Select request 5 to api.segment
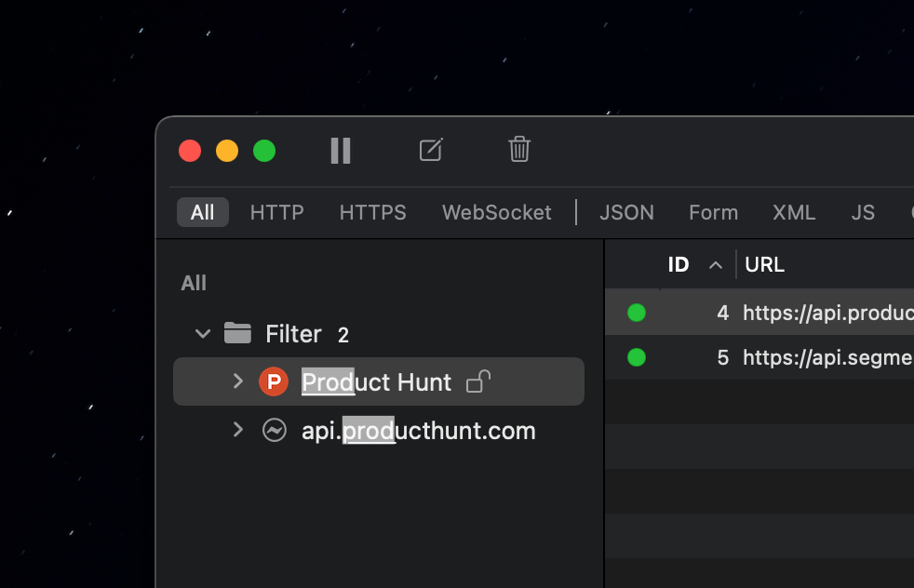 click(759, 357)
